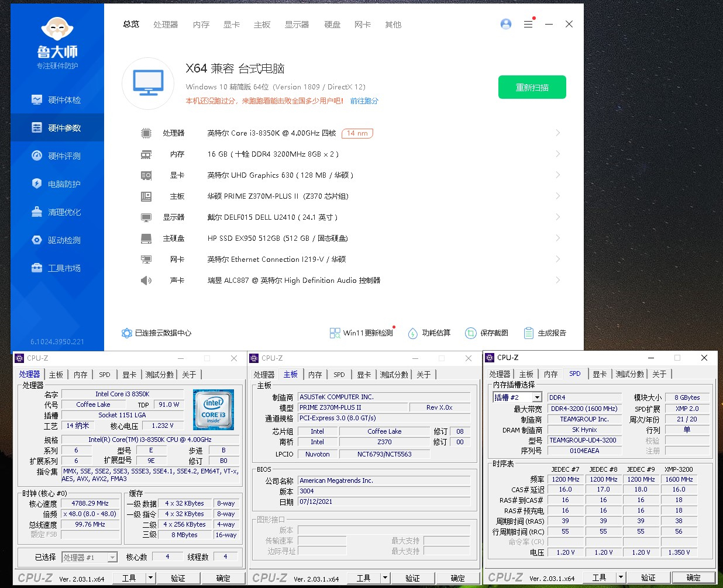Open the hamburger menu in 鲁大师

point(528,24)
